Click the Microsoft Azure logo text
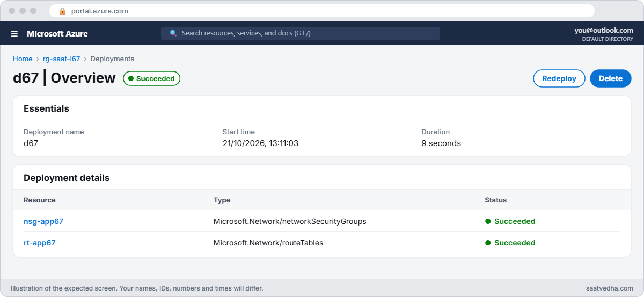The image size is (644, 297). click(57, 33)
